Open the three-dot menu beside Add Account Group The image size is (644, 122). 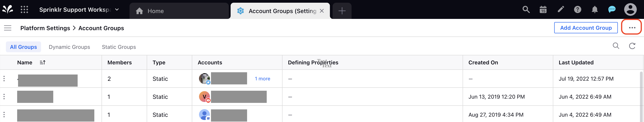coord(632,28)
